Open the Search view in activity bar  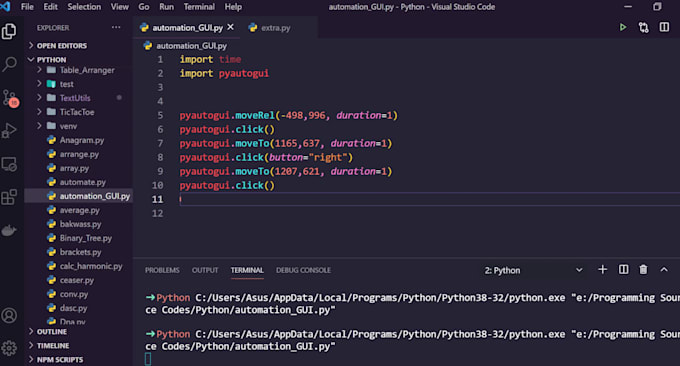pos(9,65)
